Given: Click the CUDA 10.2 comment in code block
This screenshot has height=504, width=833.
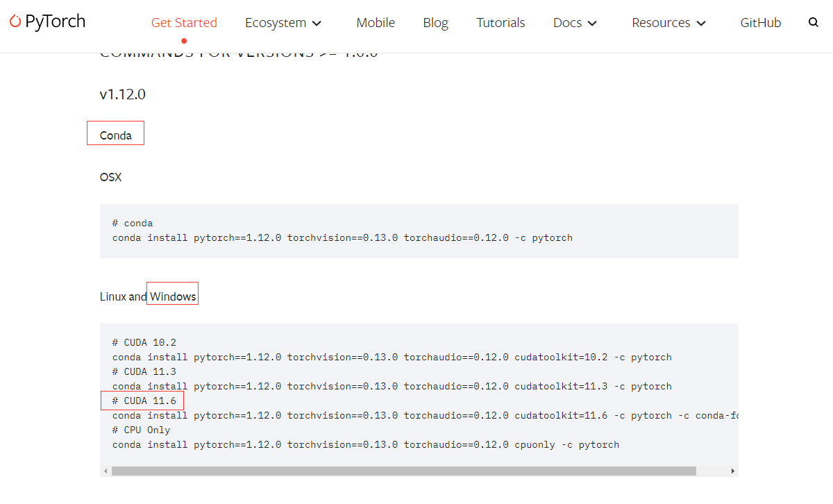Looking at the screenshot, I should (142, 342).
